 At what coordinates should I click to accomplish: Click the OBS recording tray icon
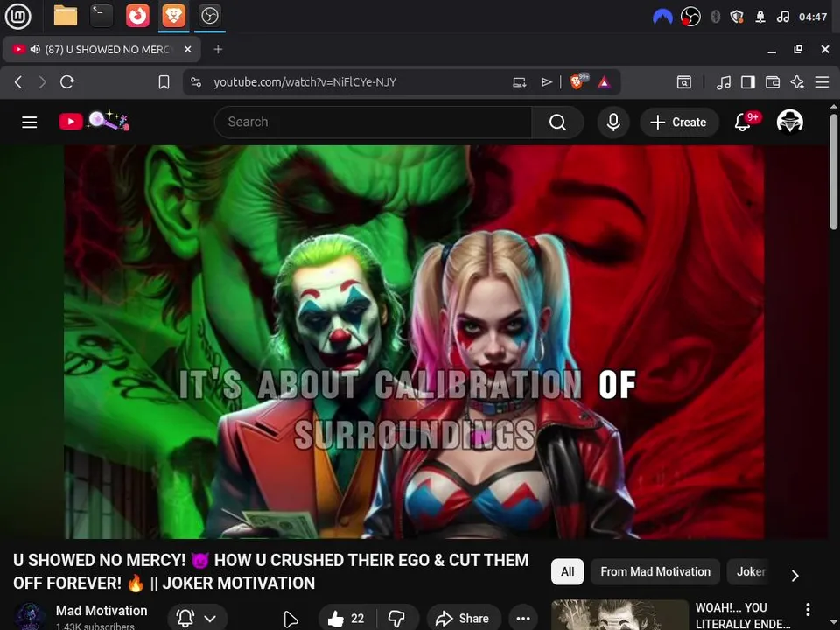(690, 17)
